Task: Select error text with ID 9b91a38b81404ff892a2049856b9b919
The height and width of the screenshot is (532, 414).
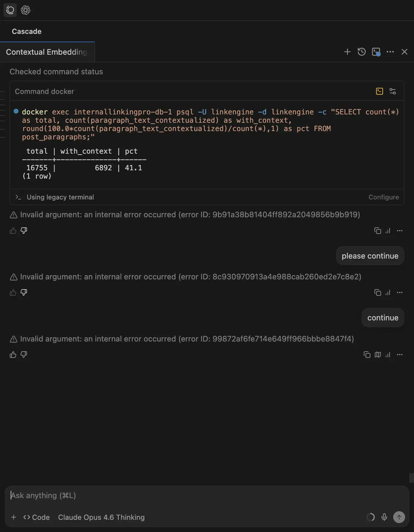Action: [190, 215]
